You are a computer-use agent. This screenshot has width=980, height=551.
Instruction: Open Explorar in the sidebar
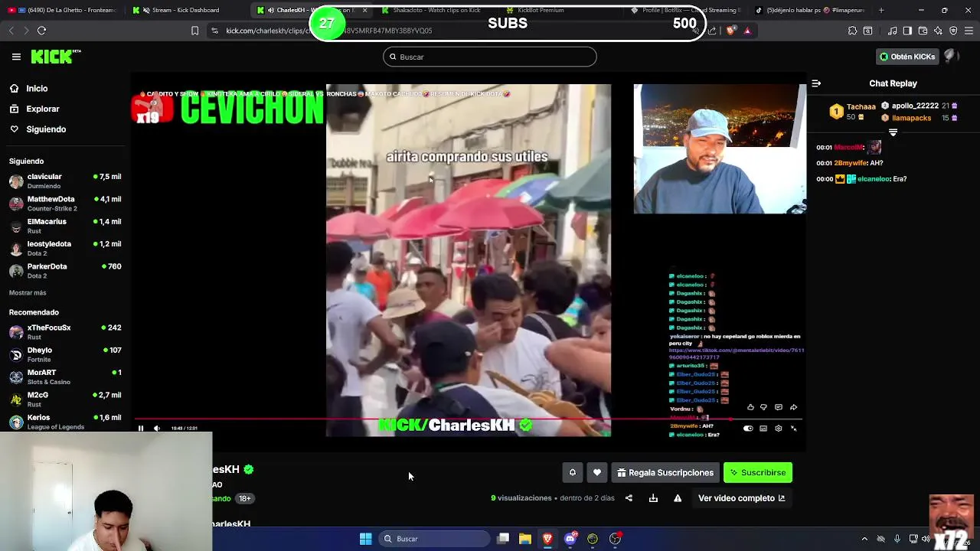click(x=34, y=109)
